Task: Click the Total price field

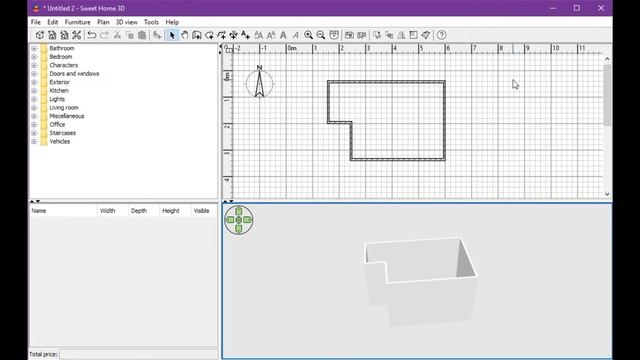Action: tap(139, 354)
